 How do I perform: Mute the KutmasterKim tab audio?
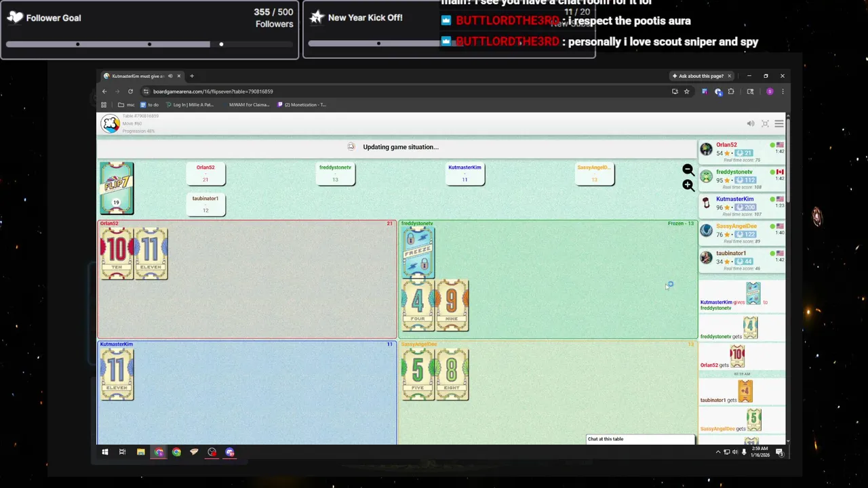coord(170,76)
